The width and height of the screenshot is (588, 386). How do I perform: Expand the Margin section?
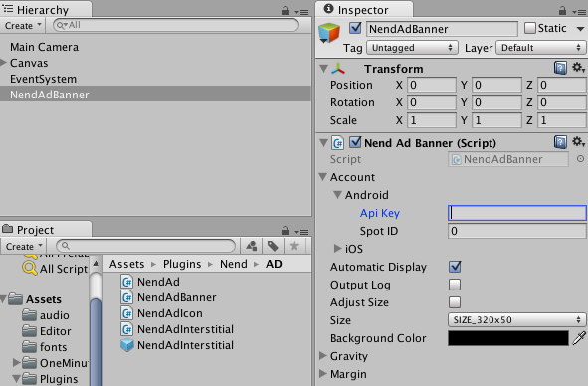(x=323, y=374)
